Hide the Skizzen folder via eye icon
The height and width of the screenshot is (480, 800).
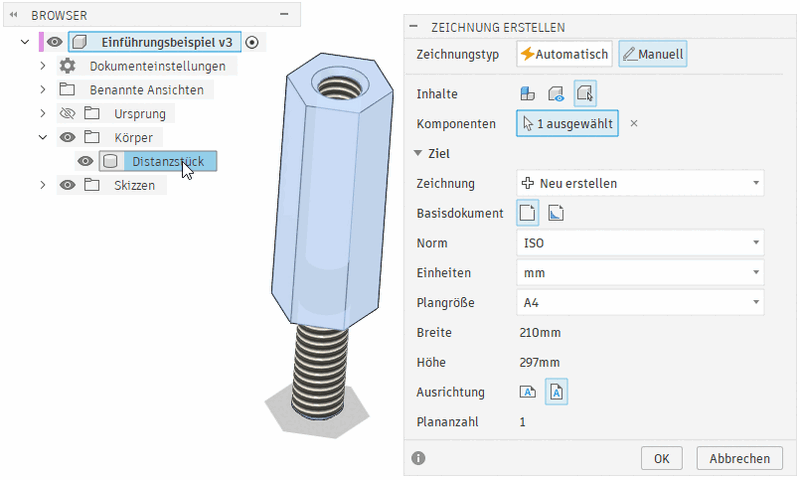[x=67, y=185]
